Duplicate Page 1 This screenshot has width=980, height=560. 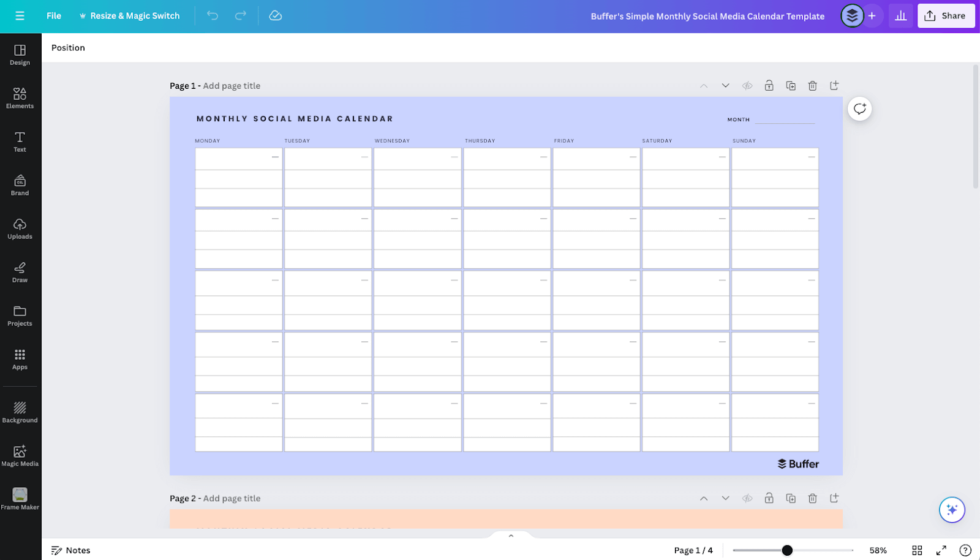[790, 85]
